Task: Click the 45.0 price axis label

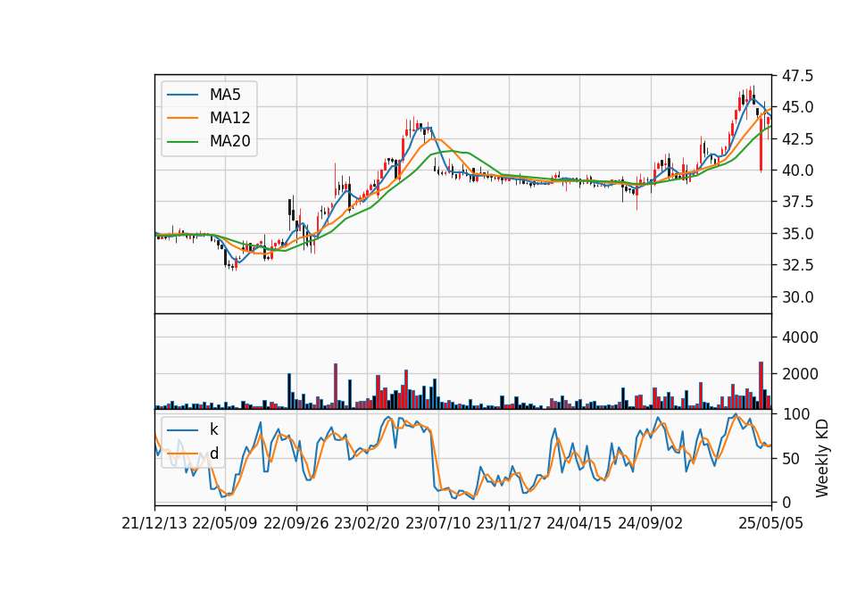Action: tap(797, 107)
